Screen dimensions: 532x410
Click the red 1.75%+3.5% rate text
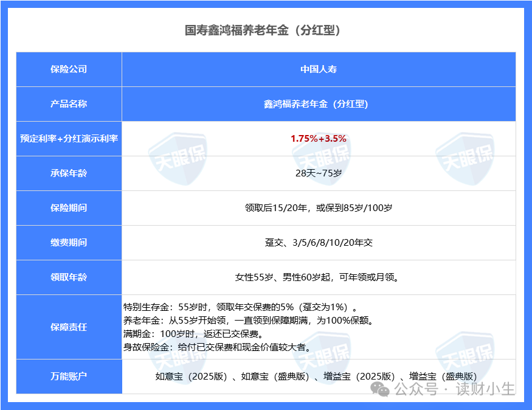click(319, 139)
